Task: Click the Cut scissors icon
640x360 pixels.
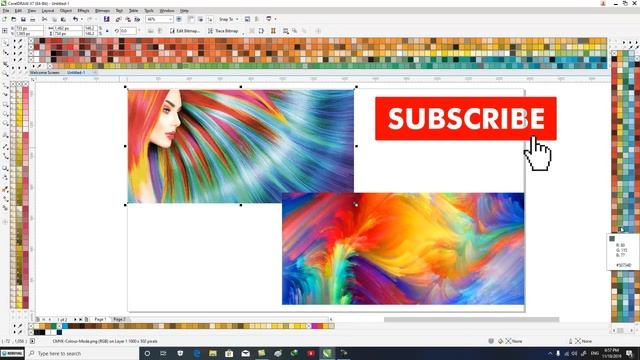Action: (x=44, y=19)
